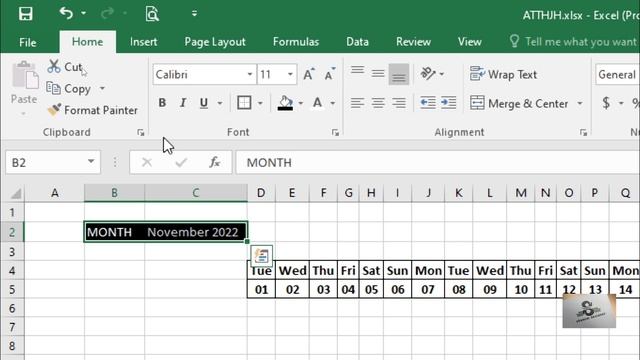Apply the Fill Color bucket swatch

(285, 103)
